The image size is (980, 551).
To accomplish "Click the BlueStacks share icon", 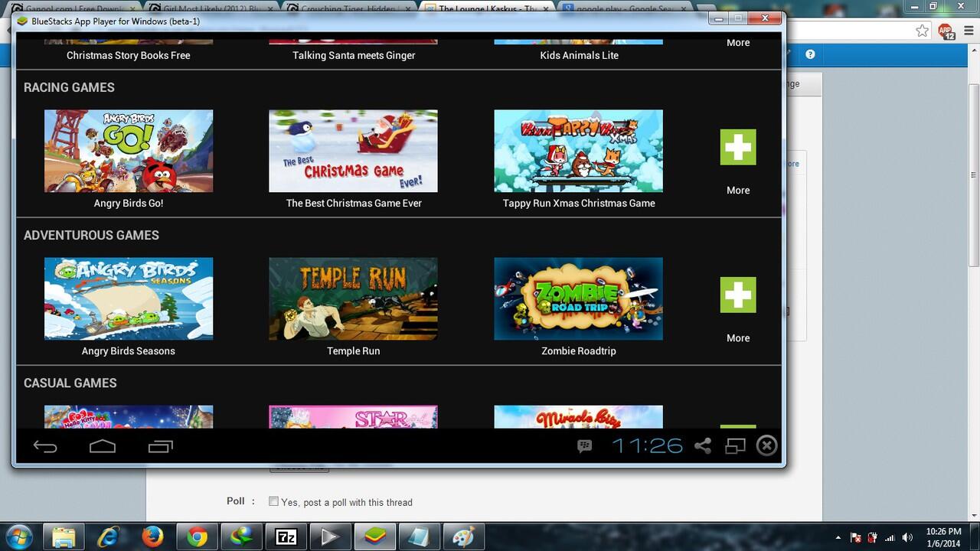I will click(703, 446).
